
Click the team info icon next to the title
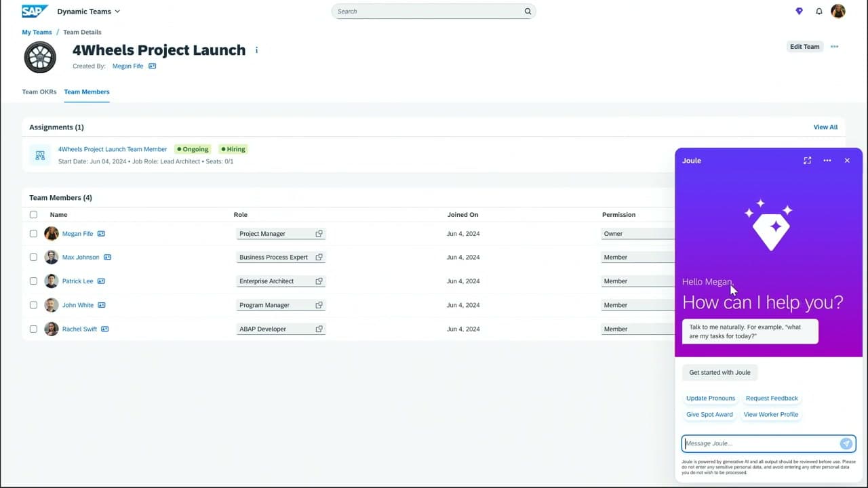pyautogui.click(x=256, y=50)
